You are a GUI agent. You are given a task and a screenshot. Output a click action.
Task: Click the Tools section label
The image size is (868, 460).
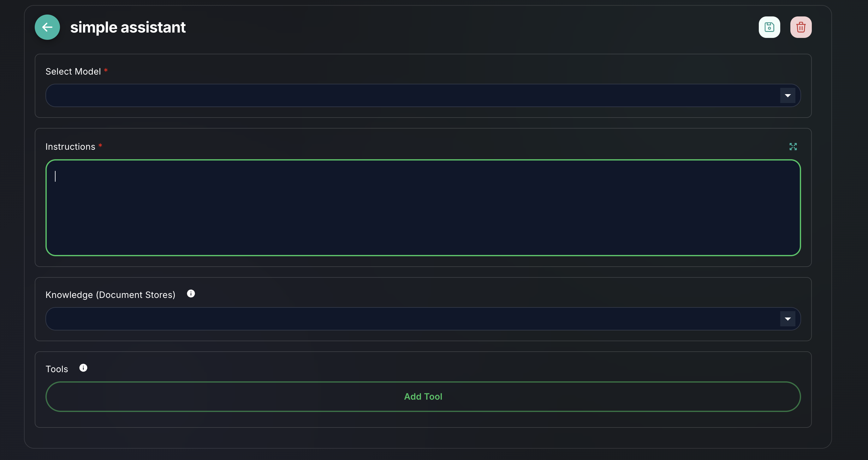tap(56, 369)
